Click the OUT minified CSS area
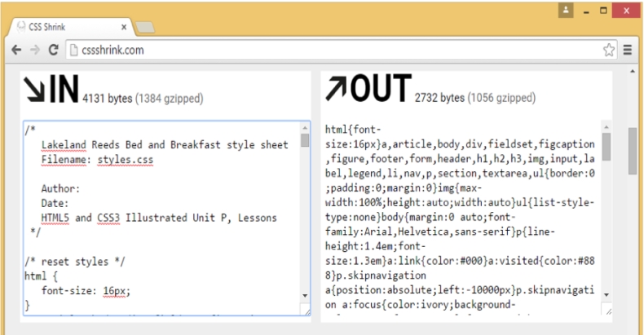 click(462, 218)
